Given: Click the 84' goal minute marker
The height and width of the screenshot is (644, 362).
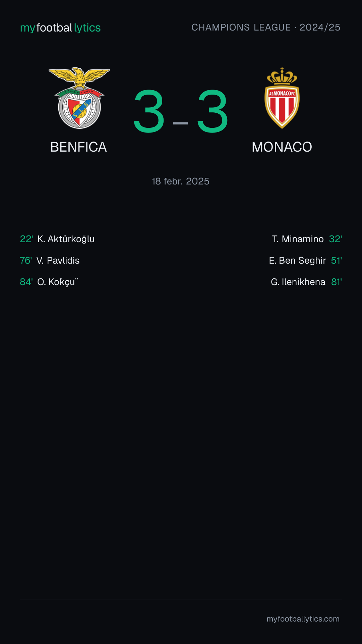Looking at the screenshot, I should (26, 282).
